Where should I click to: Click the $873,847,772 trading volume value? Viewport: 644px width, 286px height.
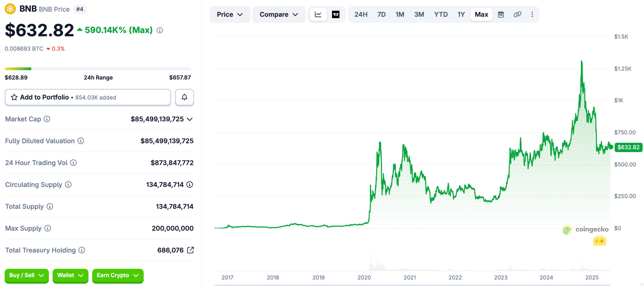coord(172,163)
